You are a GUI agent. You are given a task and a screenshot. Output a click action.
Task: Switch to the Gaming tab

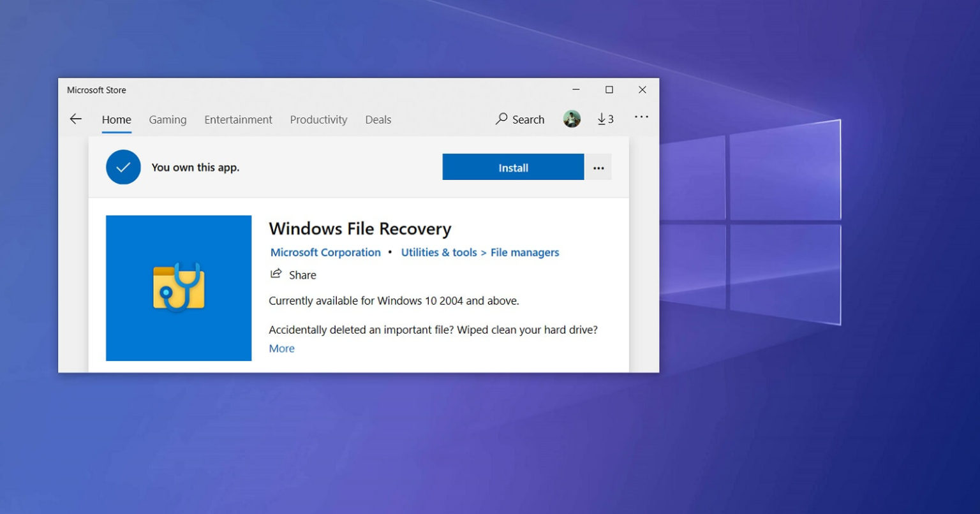point(167,119)
